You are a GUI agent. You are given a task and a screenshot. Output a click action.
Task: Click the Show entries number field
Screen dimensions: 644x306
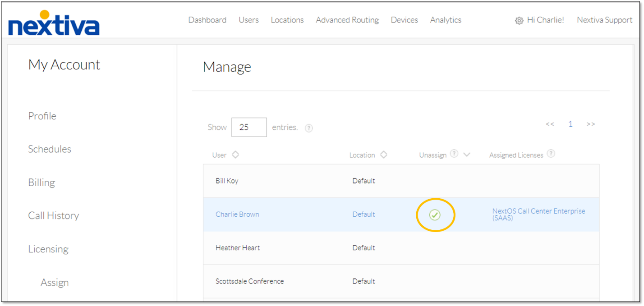click(x=249, y=127)
